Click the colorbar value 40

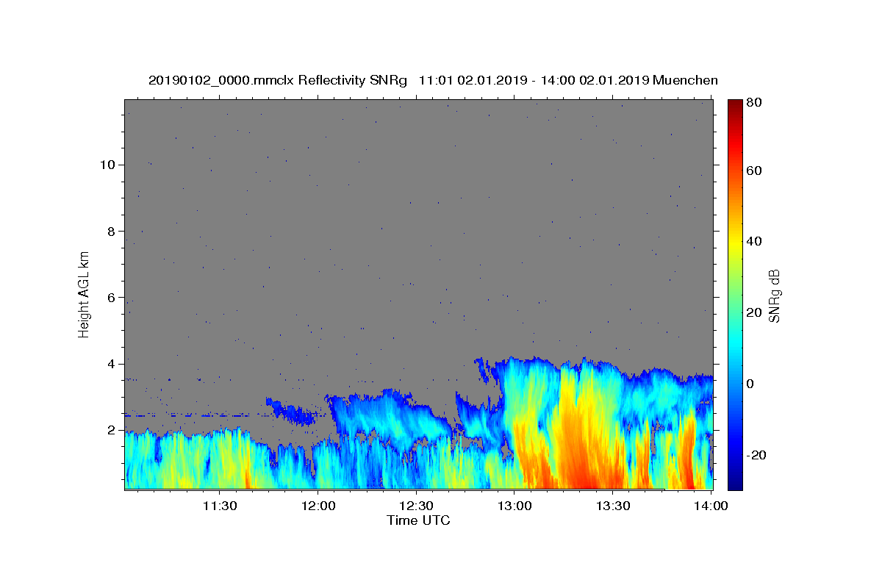click(x=755, y=241)
